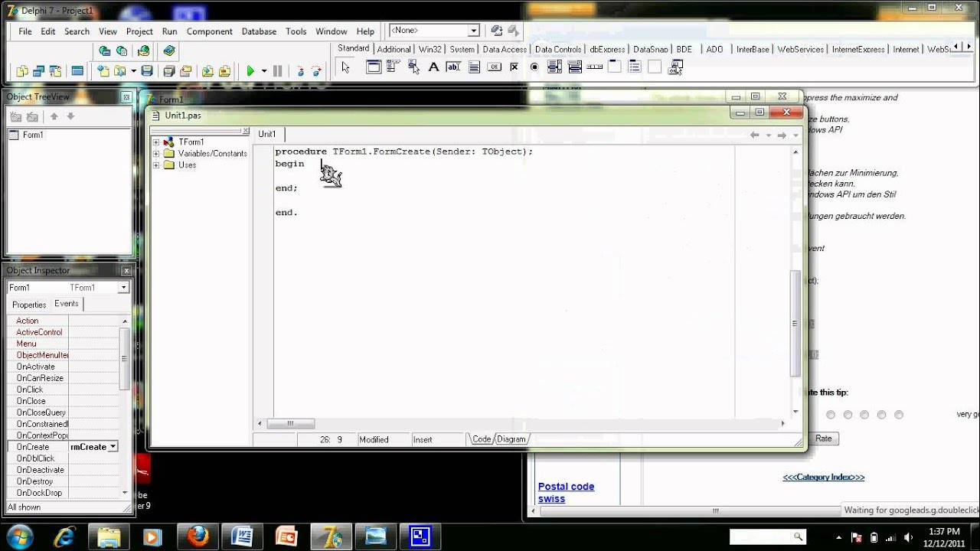Expand Variables/Constants node in code explorer

click(156, 154)
